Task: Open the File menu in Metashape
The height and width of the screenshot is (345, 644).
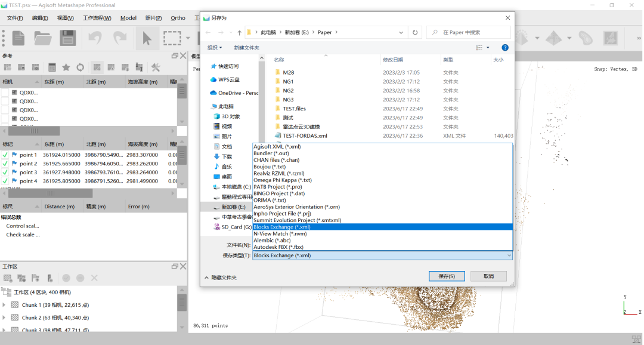Action: click(15, 18)
